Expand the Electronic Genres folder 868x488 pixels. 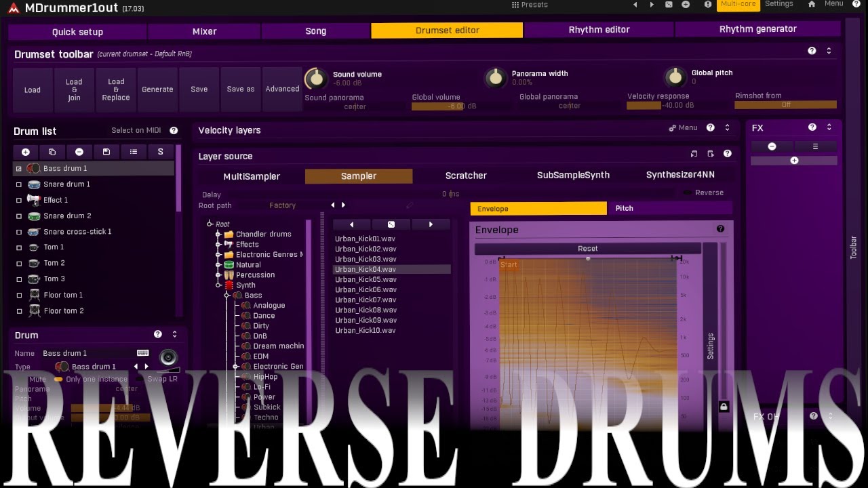click(x=218, y=255)
